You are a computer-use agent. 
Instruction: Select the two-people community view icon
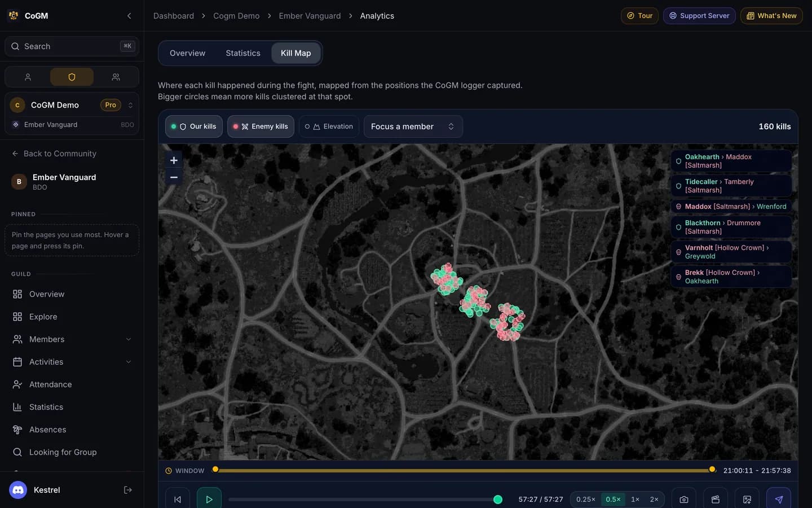tap(116, 77)
